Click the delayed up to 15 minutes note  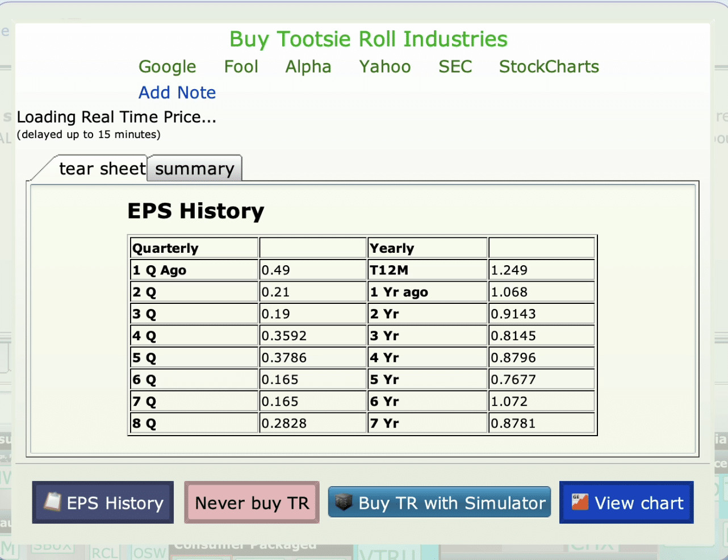point(89,135)
